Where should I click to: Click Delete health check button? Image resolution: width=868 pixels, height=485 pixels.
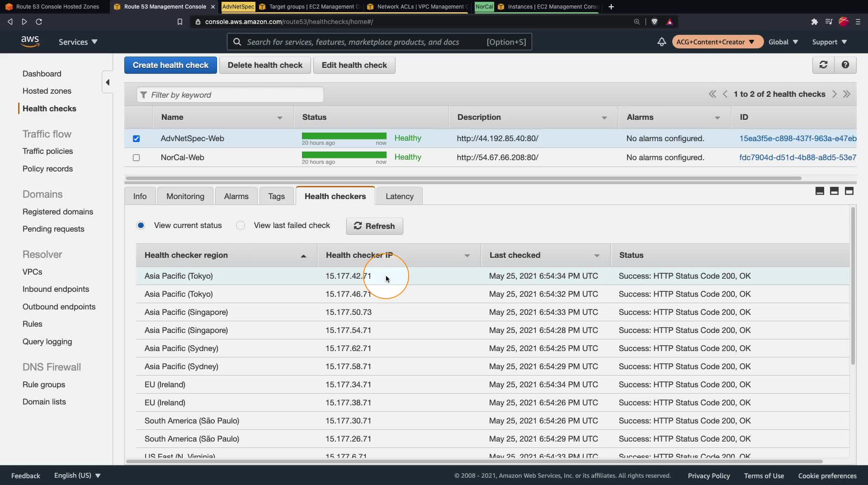coord(265,65)
